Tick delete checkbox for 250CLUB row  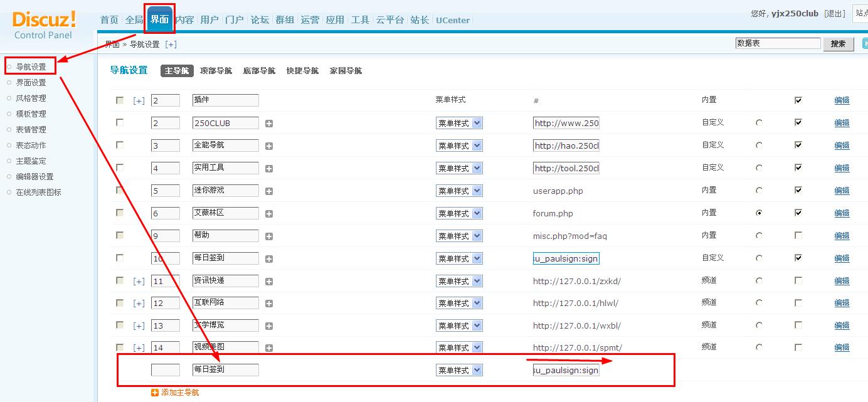tap(120, 122)
